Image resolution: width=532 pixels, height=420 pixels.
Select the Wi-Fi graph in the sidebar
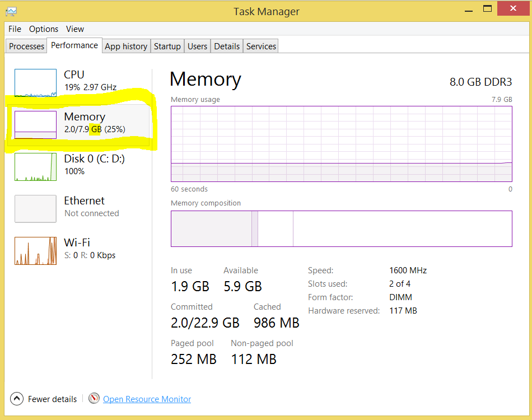click(35, 250)
